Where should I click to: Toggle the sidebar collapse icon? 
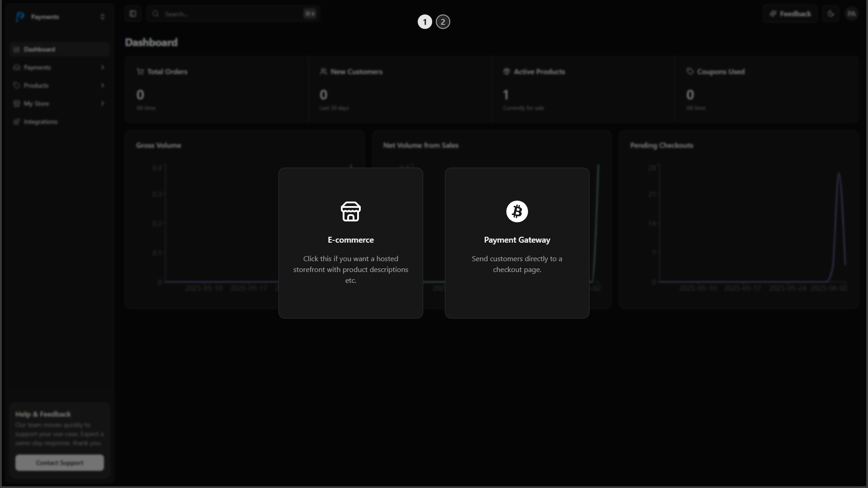click(x=133, y=14)
